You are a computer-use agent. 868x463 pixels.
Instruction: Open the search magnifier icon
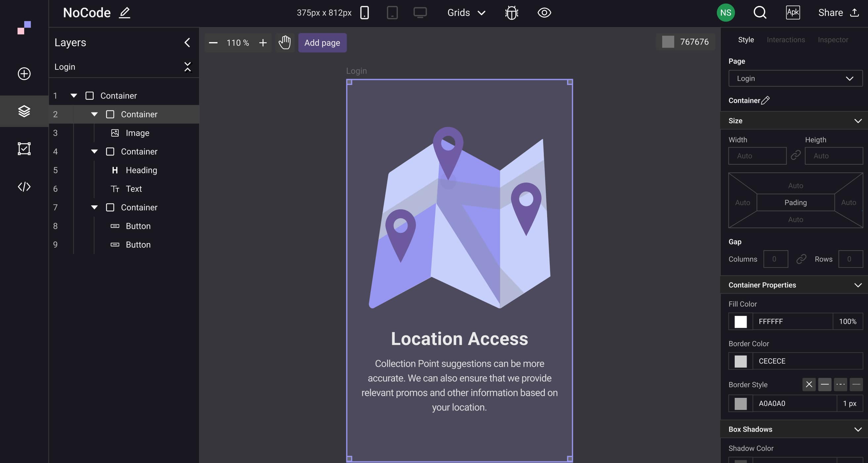coord(759,13)
